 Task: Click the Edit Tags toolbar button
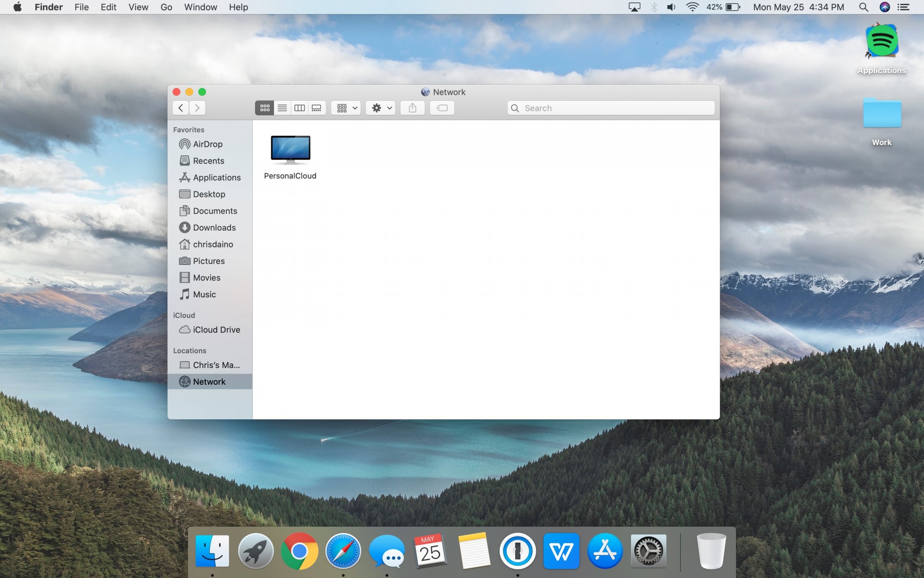(x=442, y=108)
